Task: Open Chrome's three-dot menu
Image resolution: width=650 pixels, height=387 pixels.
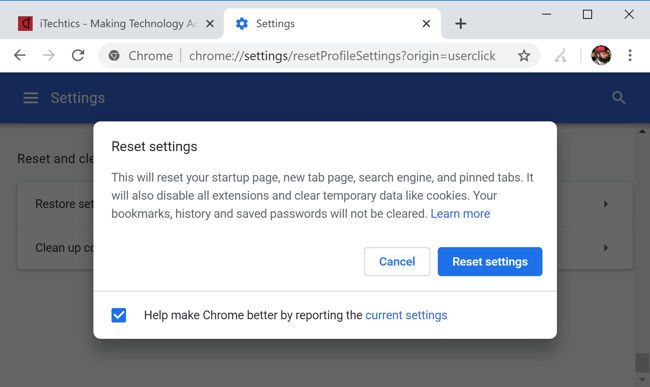Action: [630, 55]
